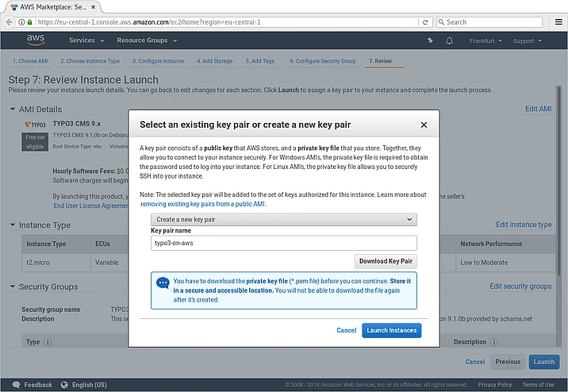Click info icon next to Type column
Viewport: 568px width, 392px height.
pyautogui.click(x=48, y=343)
